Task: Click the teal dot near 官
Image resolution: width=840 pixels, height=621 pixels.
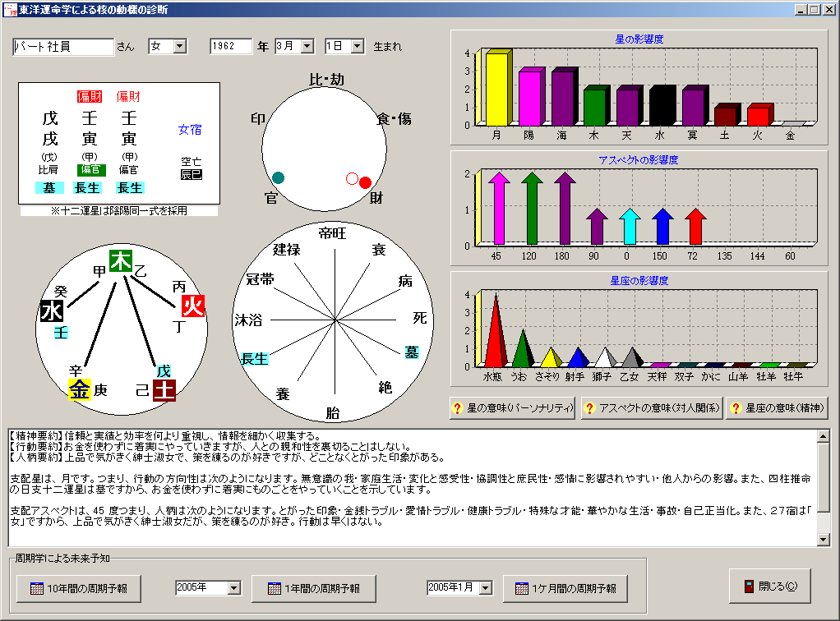Action: (x=278, y=177)
